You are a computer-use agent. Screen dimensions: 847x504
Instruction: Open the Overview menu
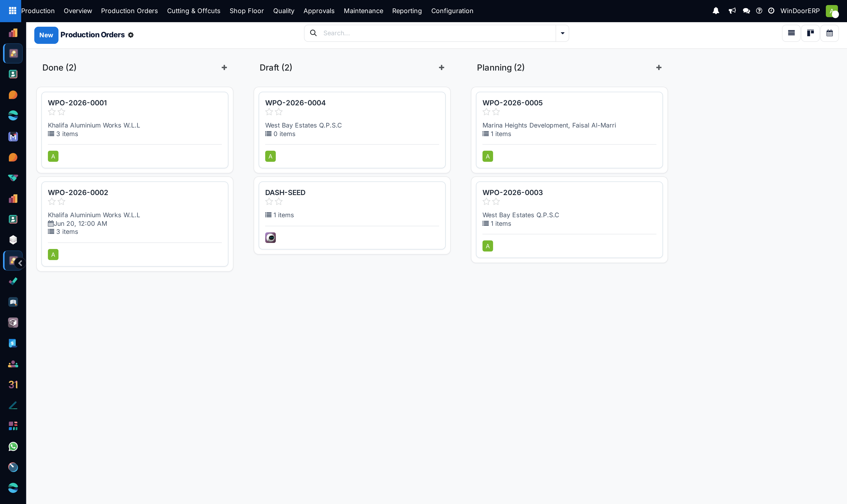point(78,11)
